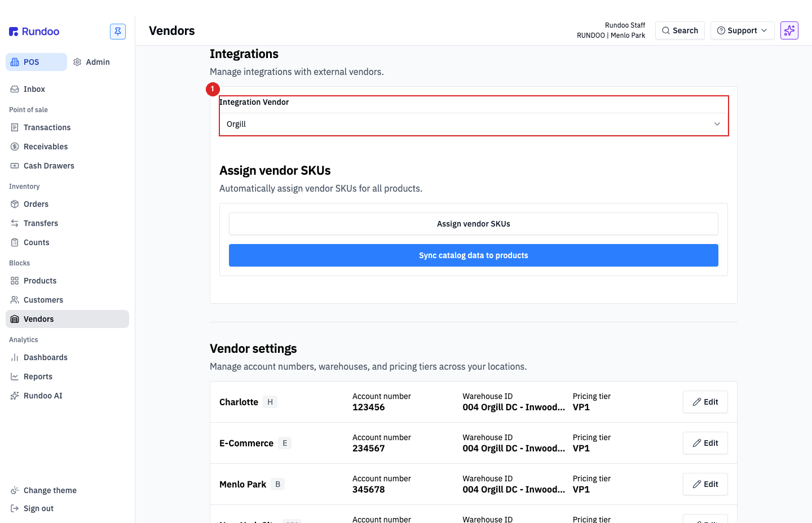The height and width of the screenshot is (523, 812).
Task: Edit the Charlotte vendor settings
Action: coord(705,402)
